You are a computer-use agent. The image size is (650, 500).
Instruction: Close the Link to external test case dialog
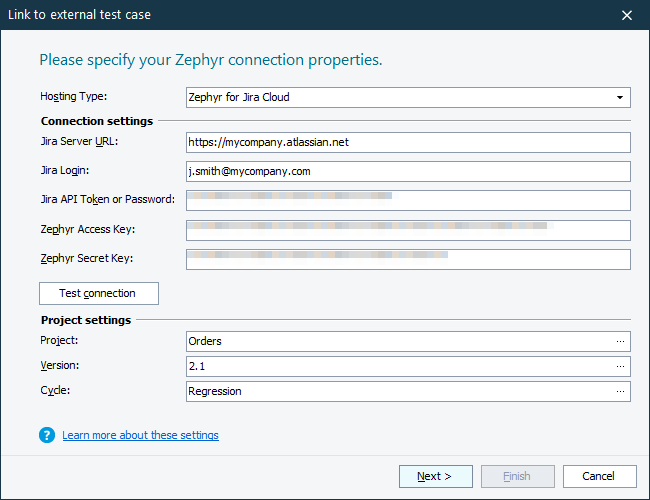tap(627, 15)
